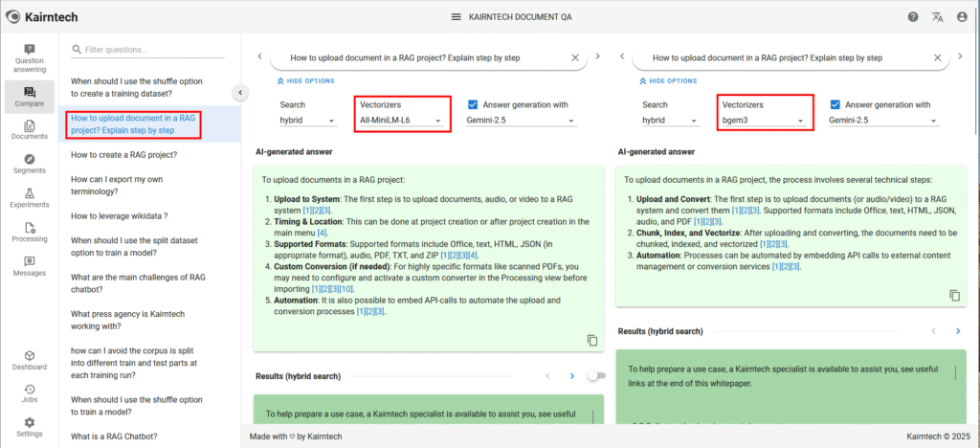The width and height of the screenshot is (980, 448).
Task: Clear the left question search field
Action: tap(575, 58)
